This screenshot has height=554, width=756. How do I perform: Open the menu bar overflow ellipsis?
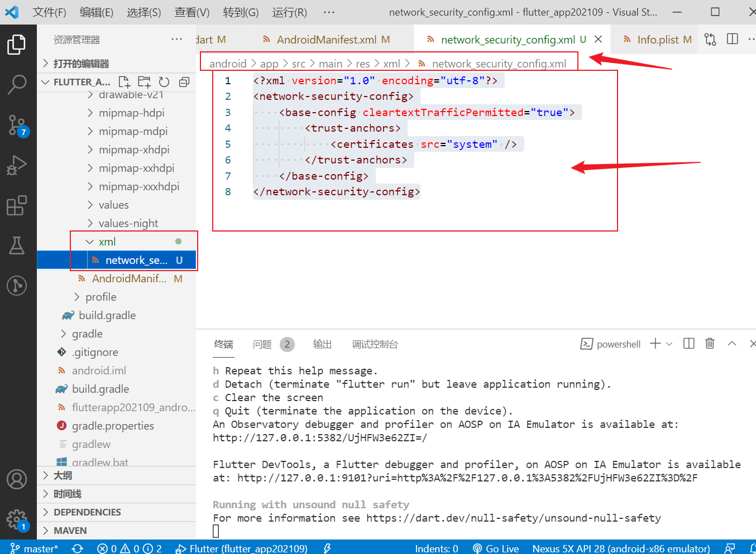329,12
